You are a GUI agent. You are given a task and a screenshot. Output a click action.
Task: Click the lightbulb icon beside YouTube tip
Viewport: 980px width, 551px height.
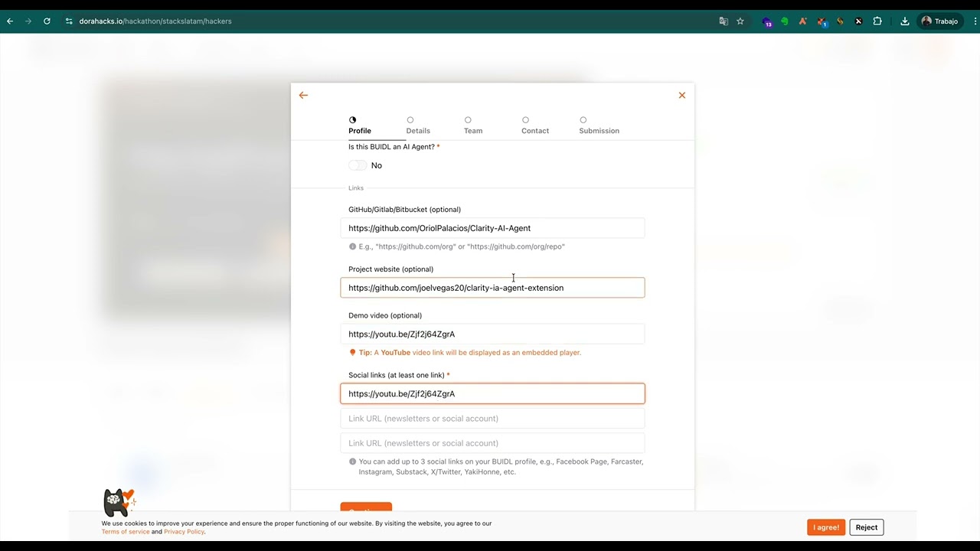(352, 353)
